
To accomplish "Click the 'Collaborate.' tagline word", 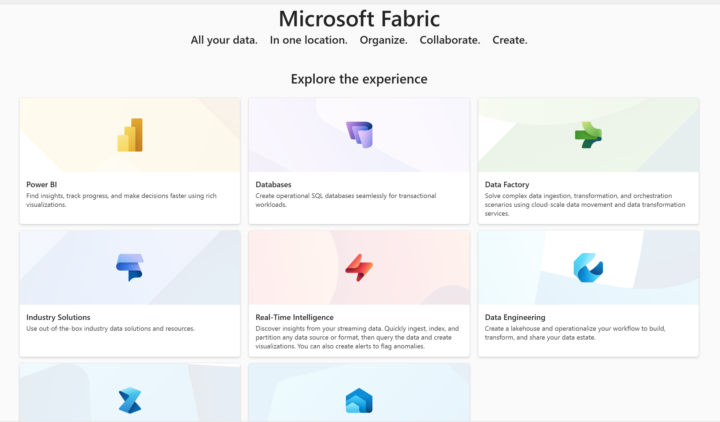I will point(450,40).
